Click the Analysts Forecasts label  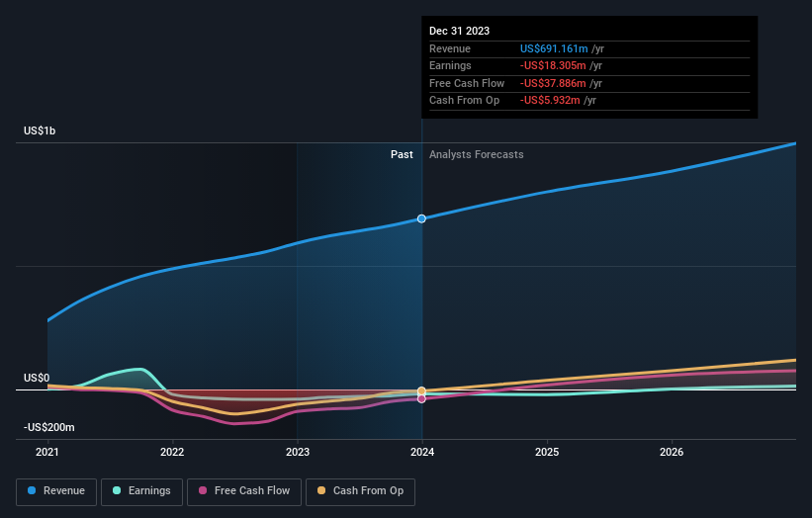tap(477, 155)
